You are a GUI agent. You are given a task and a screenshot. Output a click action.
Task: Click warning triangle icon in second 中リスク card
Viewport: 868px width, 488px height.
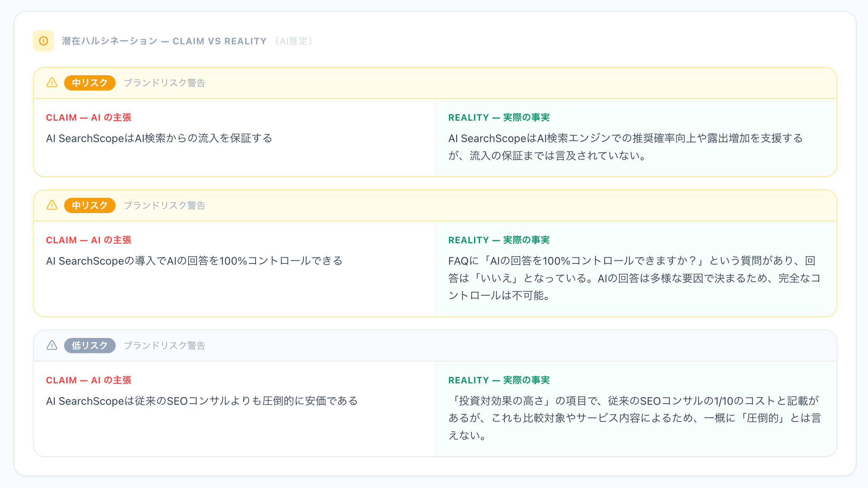tap(52, 205)
